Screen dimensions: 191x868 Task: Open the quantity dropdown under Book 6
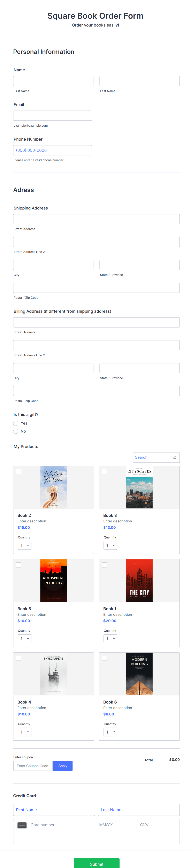[110, 731]
